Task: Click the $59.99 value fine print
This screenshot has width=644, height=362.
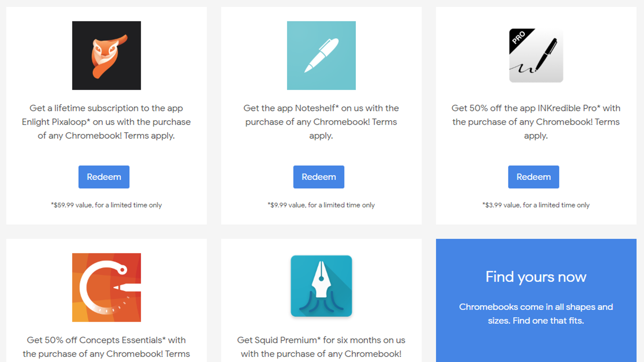Action: [x=106, y=205]
